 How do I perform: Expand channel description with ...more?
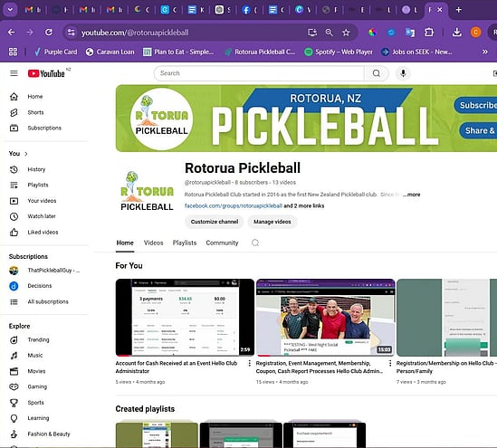pos(411,195)
